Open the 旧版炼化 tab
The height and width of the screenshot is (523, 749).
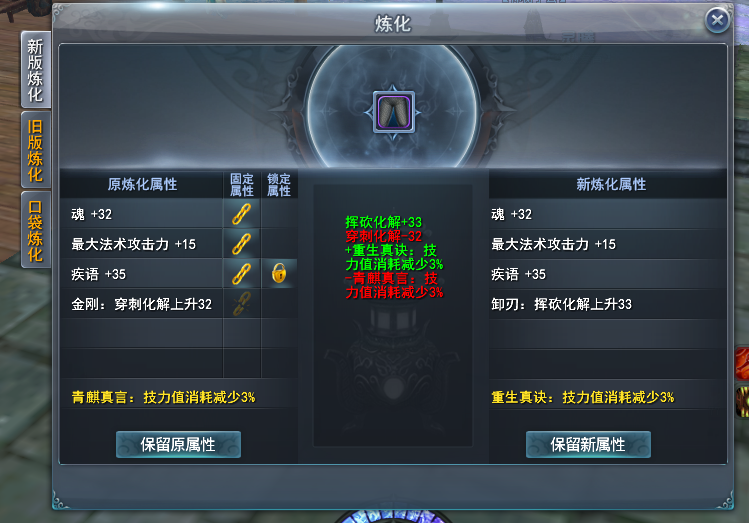pyautogui.click(x=35, y=150)
